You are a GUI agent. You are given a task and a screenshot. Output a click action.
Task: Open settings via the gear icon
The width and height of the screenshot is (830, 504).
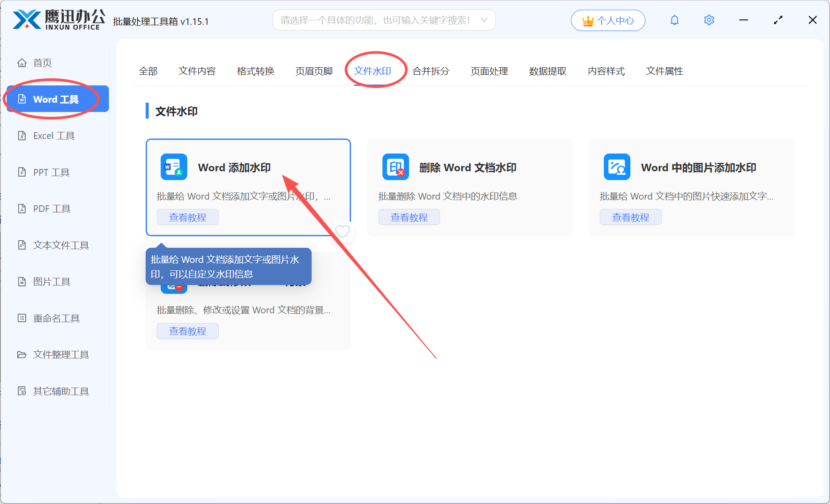tap(709, 20)
